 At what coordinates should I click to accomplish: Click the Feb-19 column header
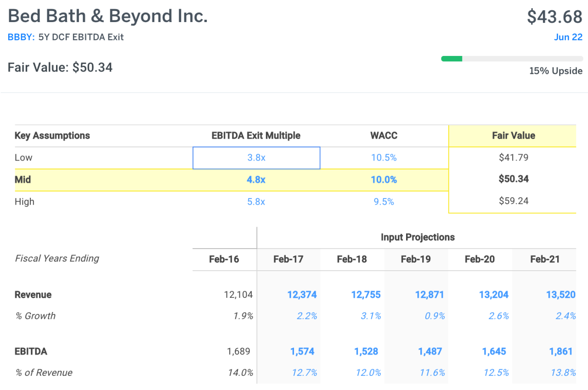[x=416, y=259]
